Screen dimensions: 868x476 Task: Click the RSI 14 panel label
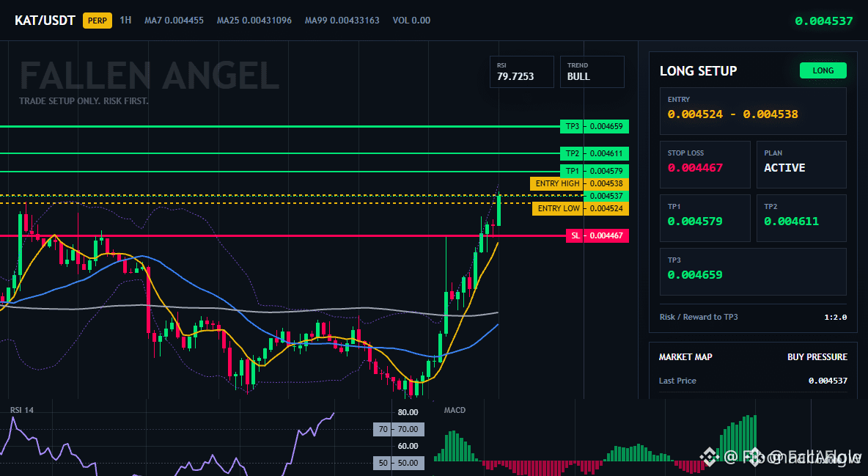(x=21, y=410)
